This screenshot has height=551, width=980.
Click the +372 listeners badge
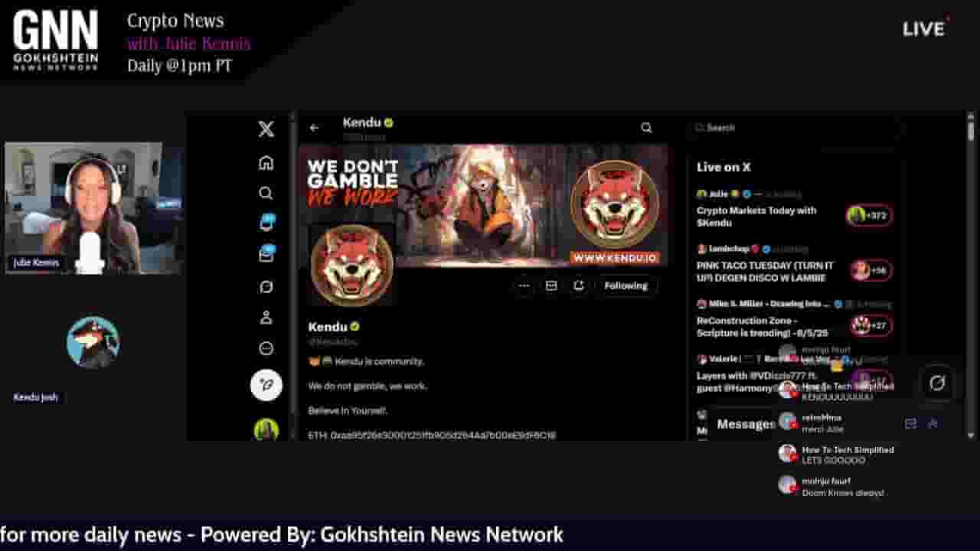pos(870,216)
